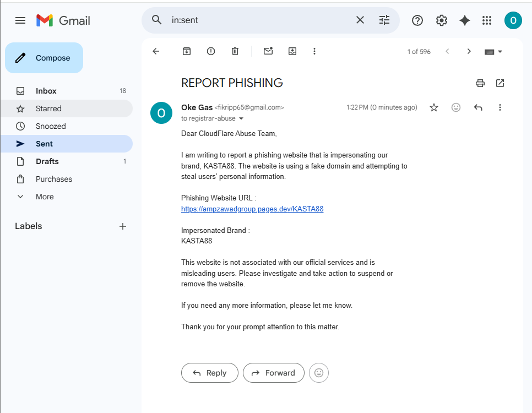Click the search magnifier icon
Screen dimensions: 532x413
(x=156, y=20)
